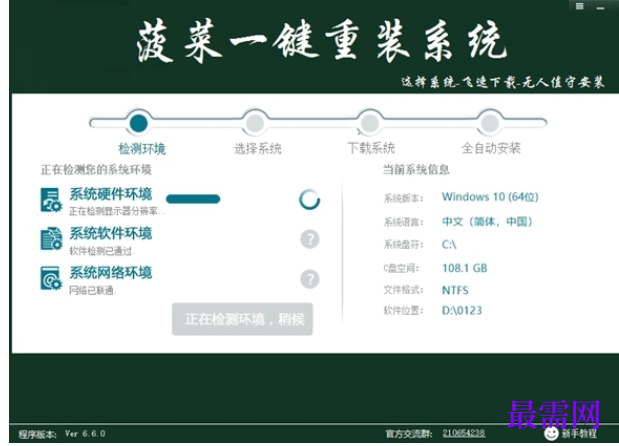Select the 检测环境 step circle

pyautogui.click(x=139, y=123)
